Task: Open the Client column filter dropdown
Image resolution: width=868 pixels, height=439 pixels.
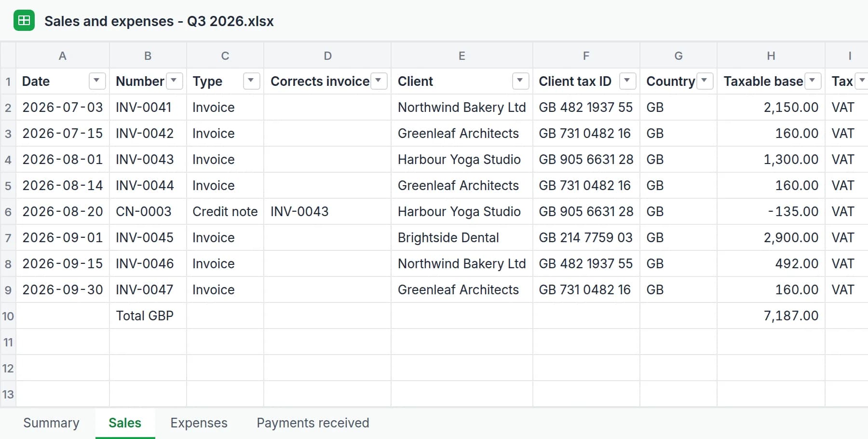Action: pos(520,81)
